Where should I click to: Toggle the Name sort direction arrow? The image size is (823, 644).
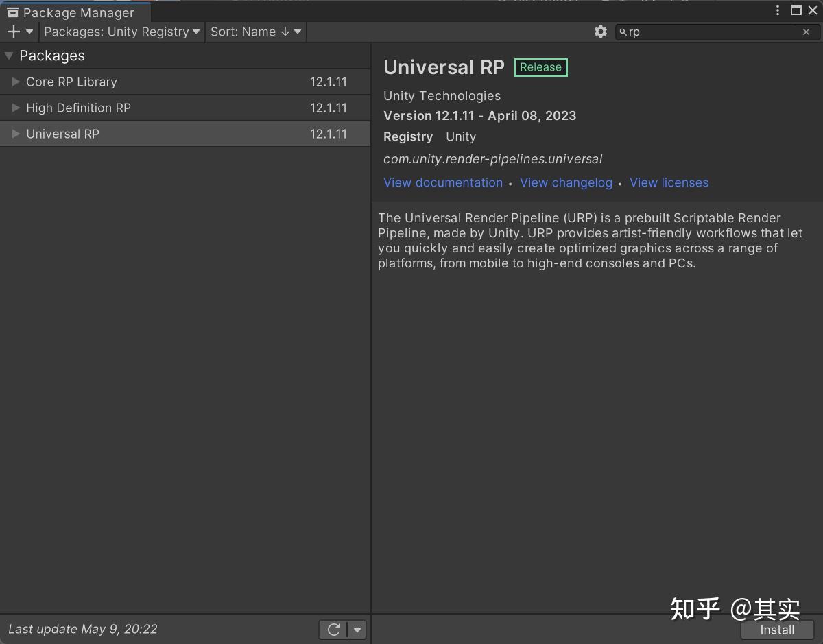pyautogui.click(x=284, y=32)
